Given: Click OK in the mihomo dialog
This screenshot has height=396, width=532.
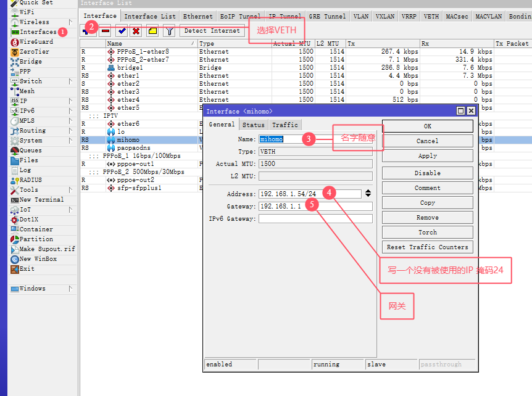Looking at the screenshot, I should tap(428, 126).
